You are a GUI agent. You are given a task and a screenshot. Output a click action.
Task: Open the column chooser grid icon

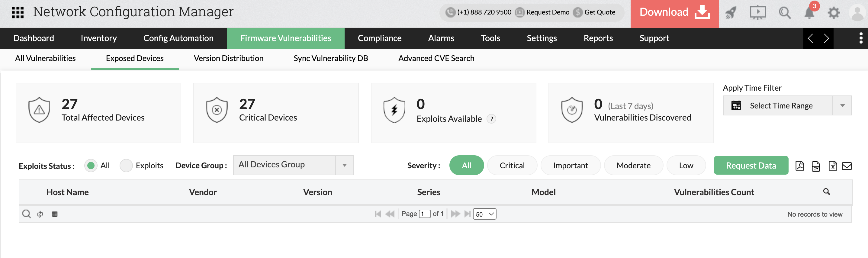coord(55,214)
